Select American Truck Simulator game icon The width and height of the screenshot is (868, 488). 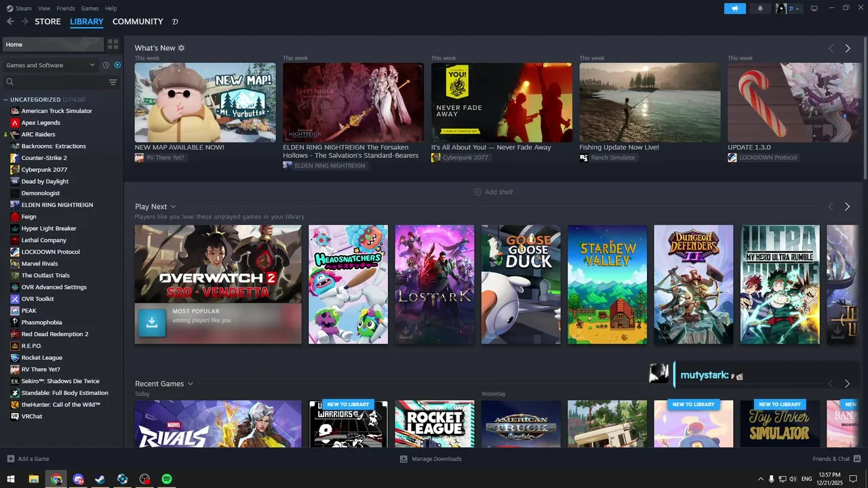click(x=15, y=111)
